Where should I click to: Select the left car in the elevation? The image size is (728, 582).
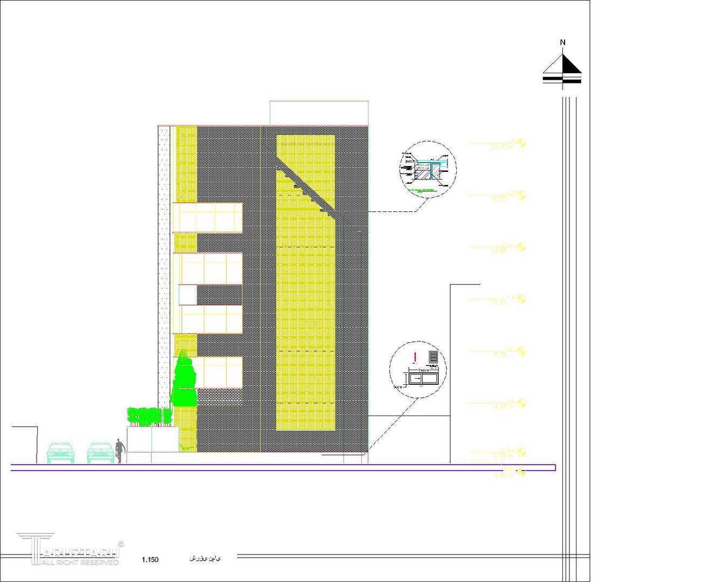60,453
